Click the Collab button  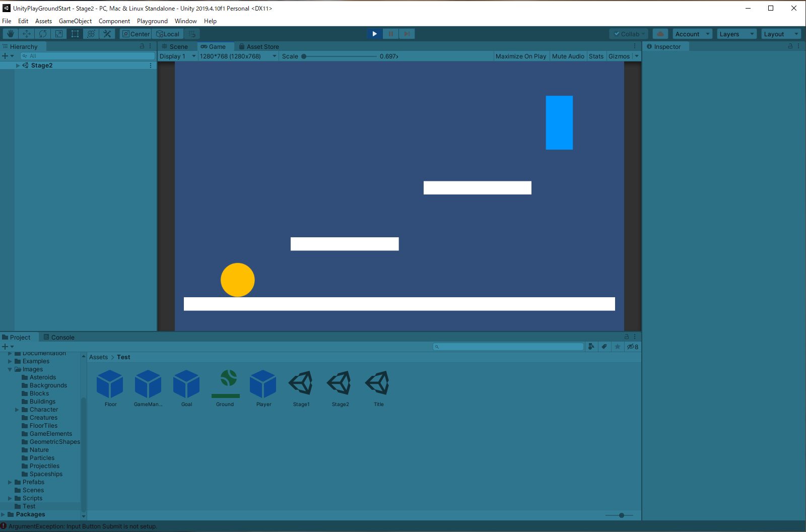pos(629,34)
